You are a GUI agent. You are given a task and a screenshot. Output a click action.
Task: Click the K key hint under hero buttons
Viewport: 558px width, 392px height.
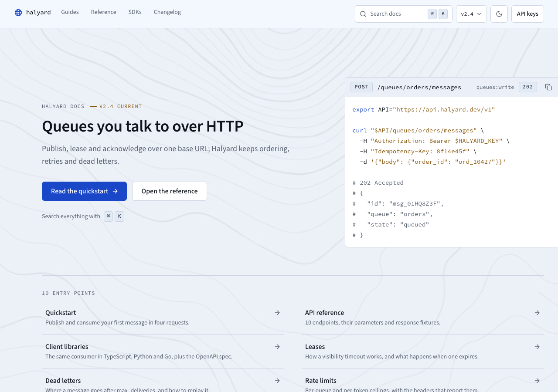pos(119,216)
